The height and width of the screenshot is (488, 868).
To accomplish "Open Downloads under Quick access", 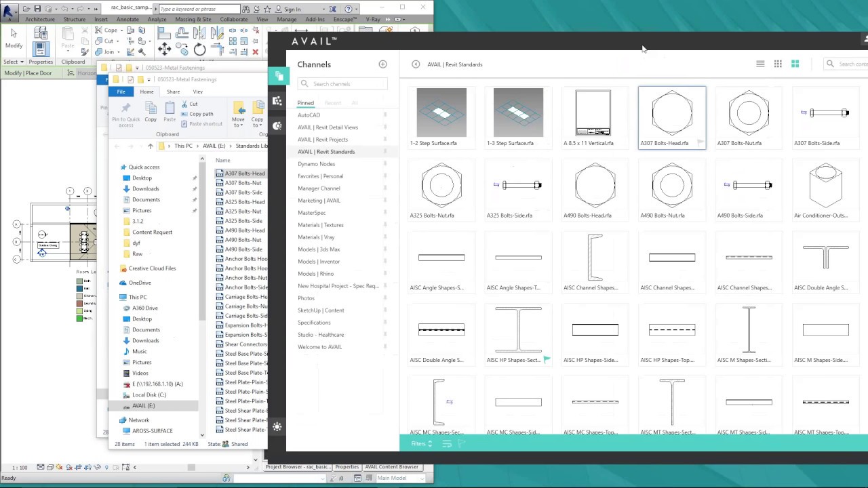I will [x=146, y=189].
